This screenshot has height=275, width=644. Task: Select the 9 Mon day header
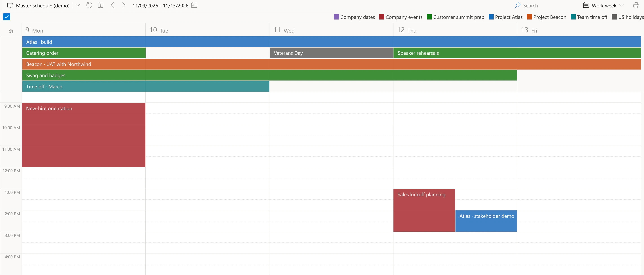pos(84,30)
